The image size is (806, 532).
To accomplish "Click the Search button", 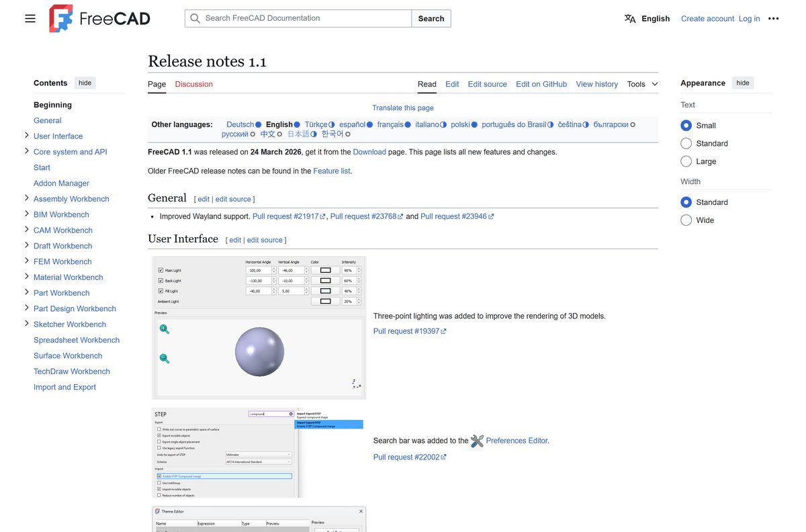I will [x=431, y=19].
